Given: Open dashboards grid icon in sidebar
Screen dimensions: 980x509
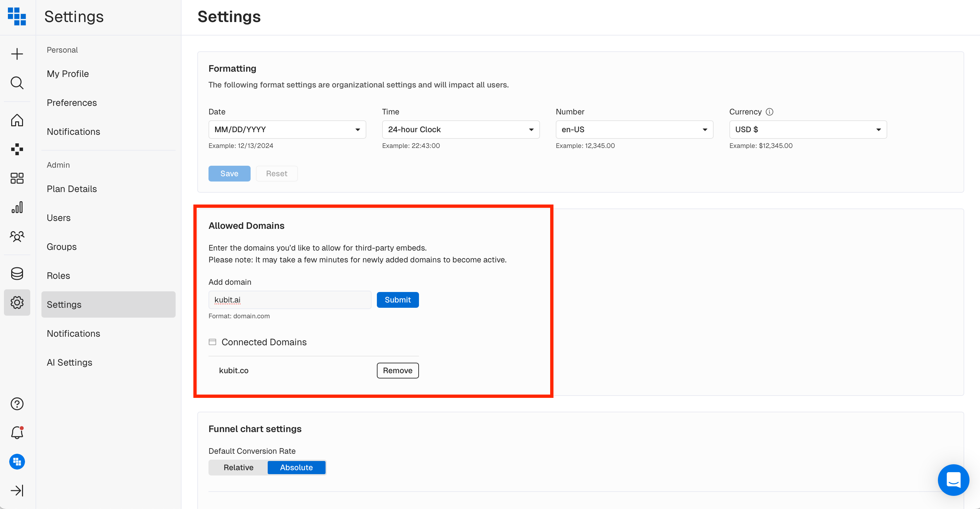Looking at the screenshot, I should tap(17, 178).
